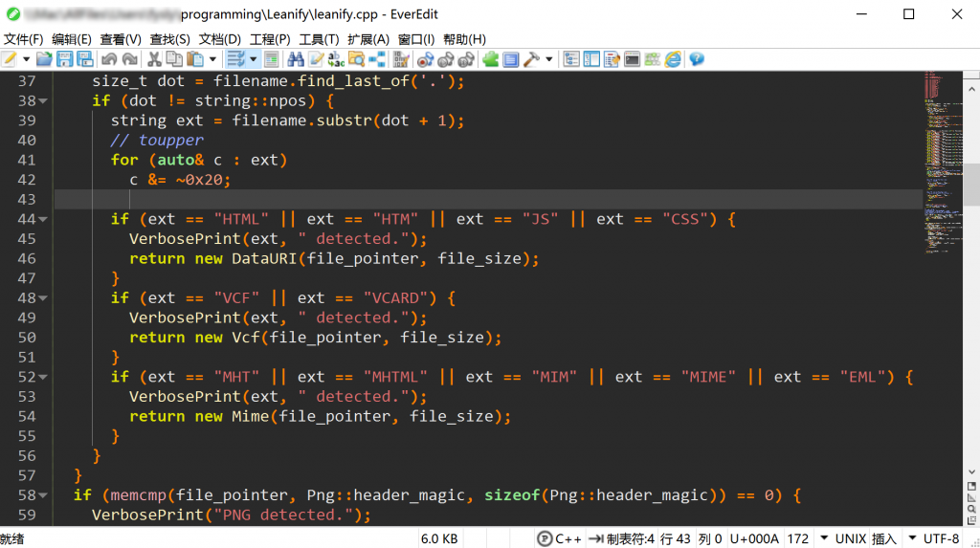Toggle the 插入 insert mode indicator
Viewport: 980px width, 548px height.
coord(883,538)
